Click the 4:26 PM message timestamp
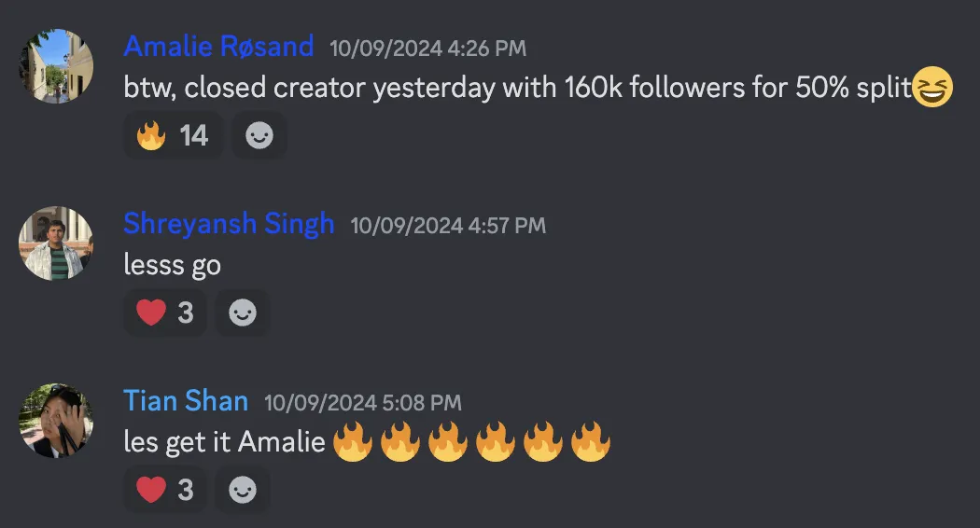Viewport: 980px width, 528px height. (x=427, y=48)
